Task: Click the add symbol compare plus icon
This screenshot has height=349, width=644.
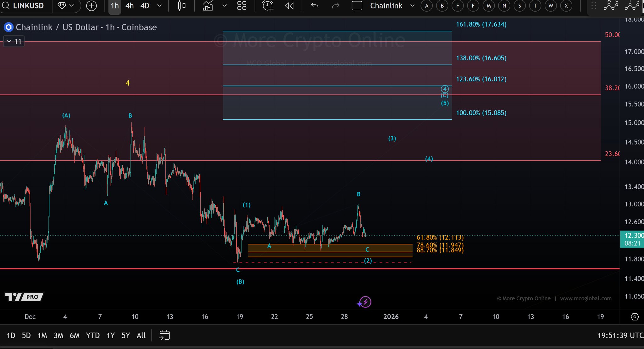Action: coord(92,6)
